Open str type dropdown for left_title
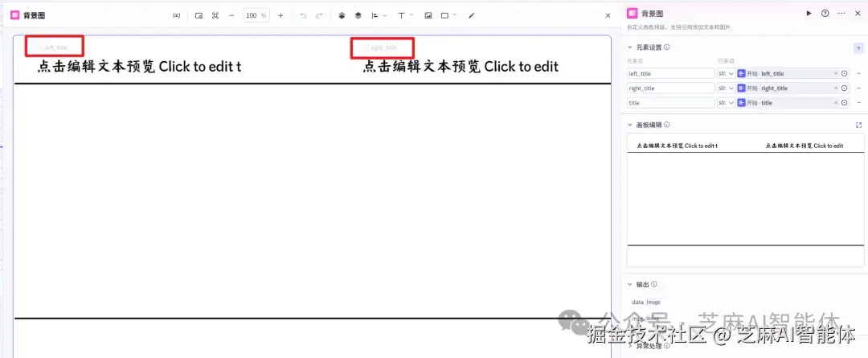Viewport: 868px width, 358px height. click(x=726, y=73)
